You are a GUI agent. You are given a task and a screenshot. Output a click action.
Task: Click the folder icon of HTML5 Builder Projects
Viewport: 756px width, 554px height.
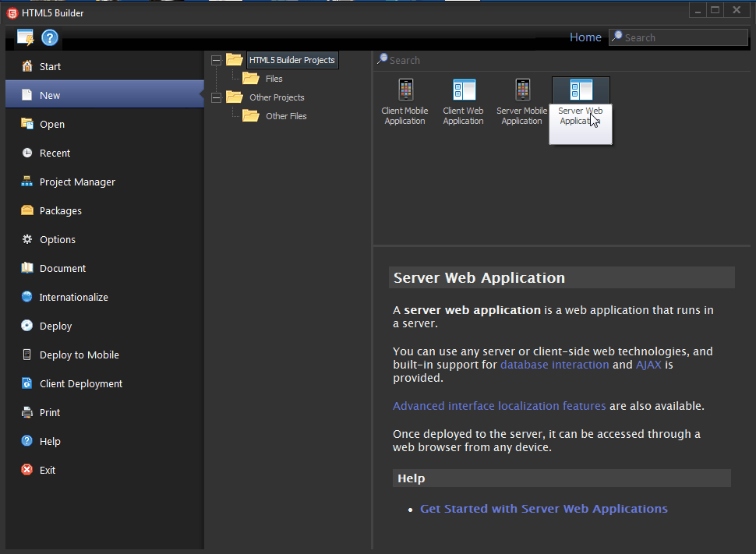pyautogui.click(x=235, y=59)
